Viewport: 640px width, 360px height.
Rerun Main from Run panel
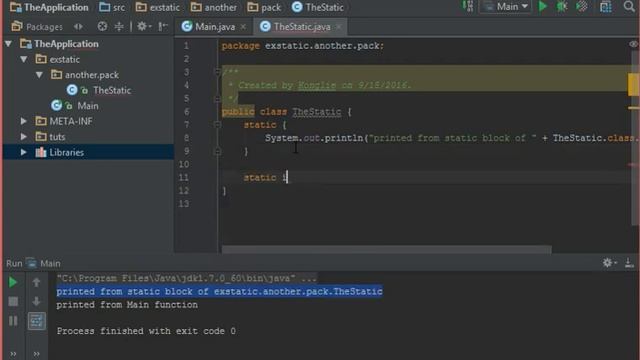point(13,282)
